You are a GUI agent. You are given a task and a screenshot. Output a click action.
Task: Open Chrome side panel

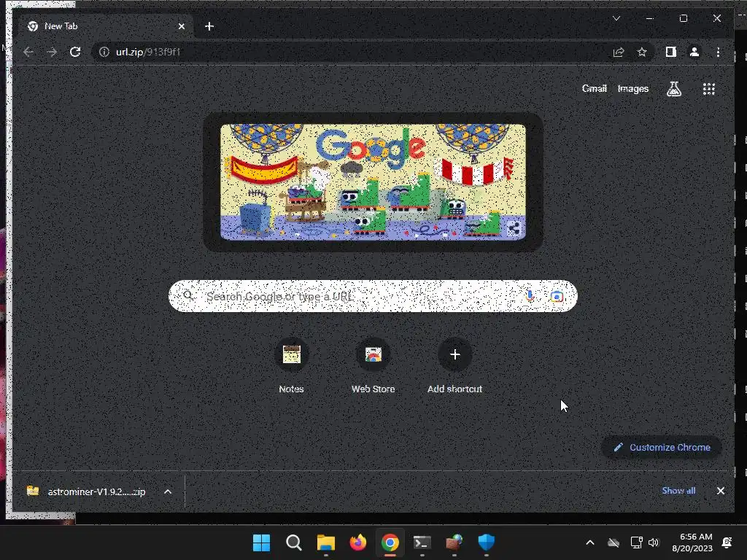tap(671, 52)
